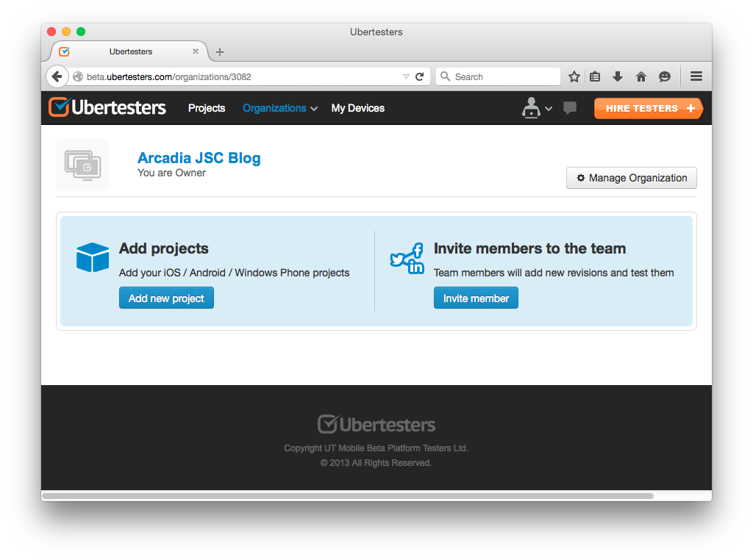The width and height of the screenshot is (753, 560).
Task: Show bookmarks list icon in toolbar
Action: pos(596,76)
